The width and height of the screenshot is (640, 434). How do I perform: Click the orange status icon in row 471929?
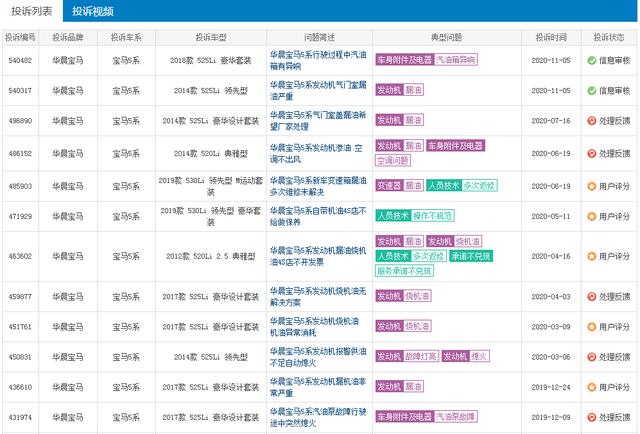click(591, 216)
